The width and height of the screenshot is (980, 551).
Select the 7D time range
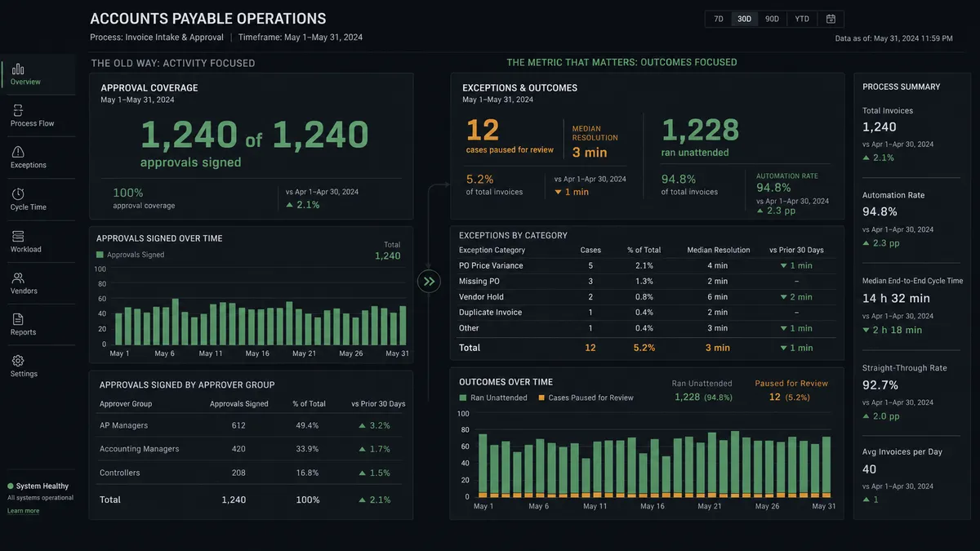719,19
